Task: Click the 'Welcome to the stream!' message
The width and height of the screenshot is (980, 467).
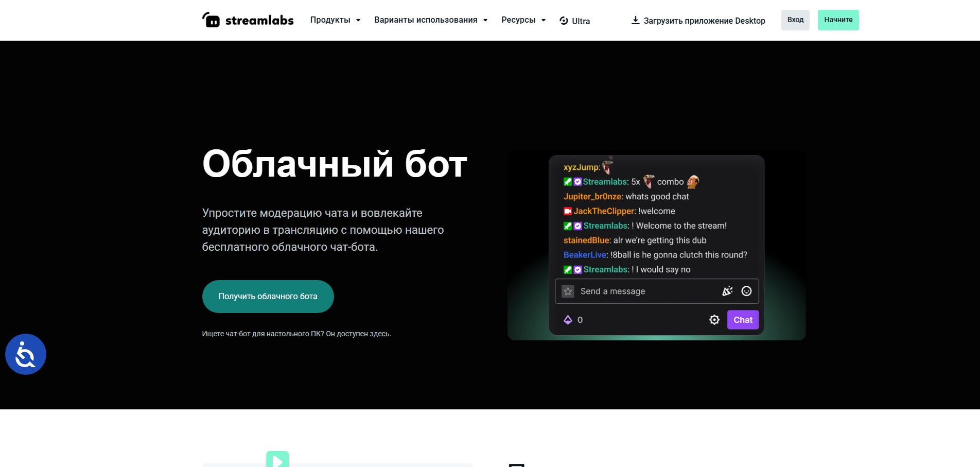Action: click(x=681, y=226)
